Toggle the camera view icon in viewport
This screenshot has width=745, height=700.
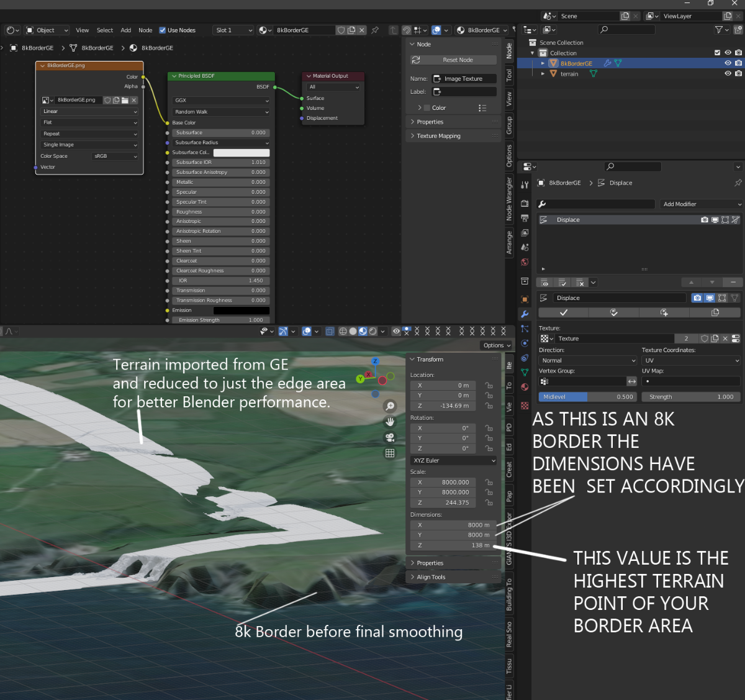[x=390, y=437]
